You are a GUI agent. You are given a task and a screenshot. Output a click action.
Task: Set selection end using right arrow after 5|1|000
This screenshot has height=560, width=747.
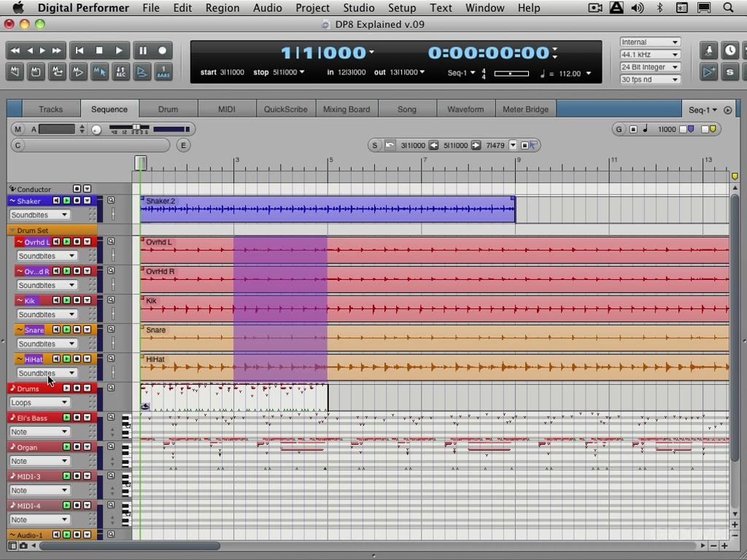pyautogui.click(x=476, y=145)
